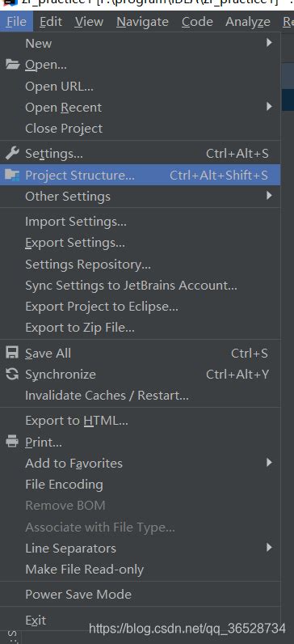The height and width of the screenshot is (644, 294).
Task: Click the Open folder icon
Action: tap(13, 65)
